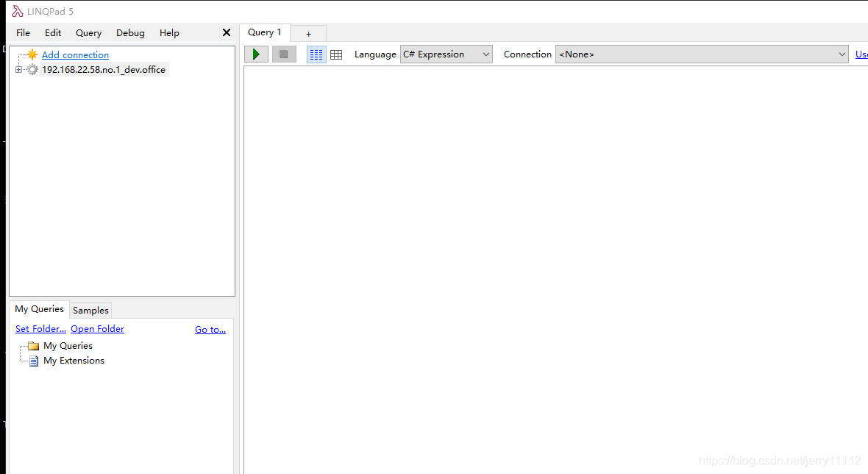Image resolution: width=868 pixels, height=474 pixels.
Task: Select the Query 1 tab
Action: (265, 32)
